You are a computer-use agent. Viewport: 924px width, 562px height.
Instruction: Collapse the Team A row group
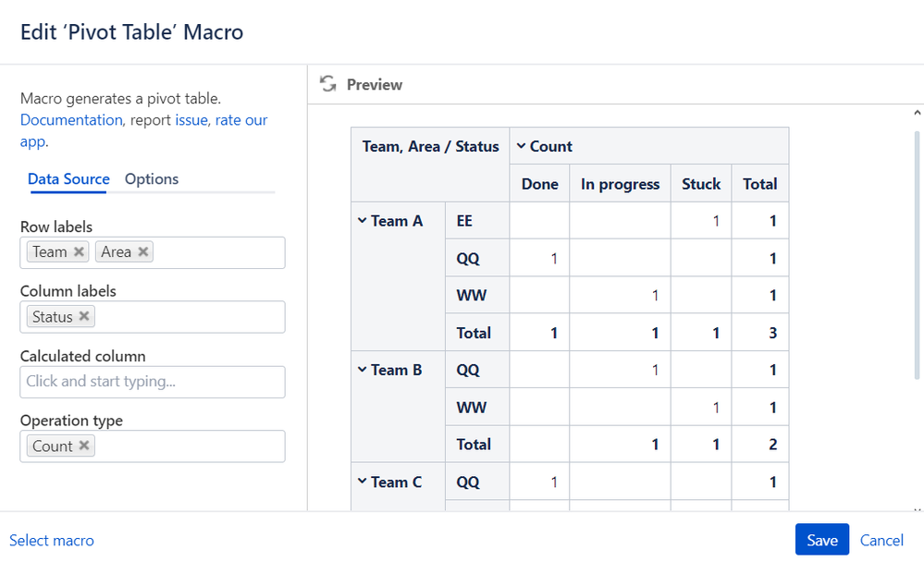click(x=362, y=221)
